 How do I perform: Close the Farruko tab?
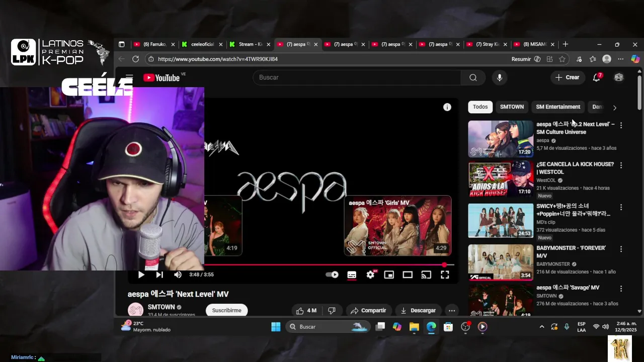point(173,44)
